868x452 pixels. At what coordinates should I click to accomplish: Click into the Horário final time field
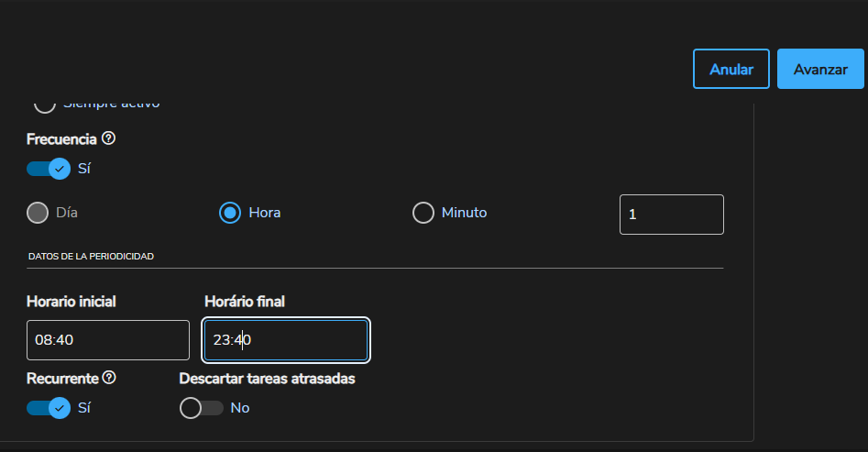[286, 340]
